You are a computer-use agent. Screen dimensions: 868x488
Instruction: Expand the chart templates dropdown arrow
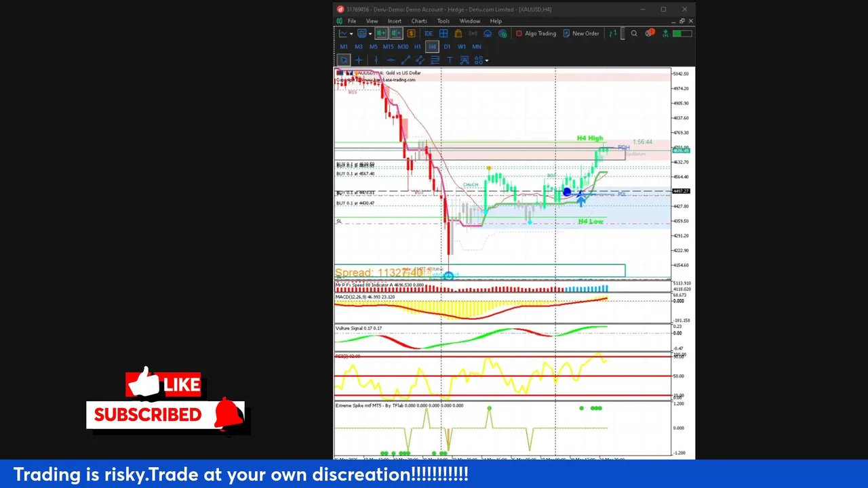click(x=370, y=34)
